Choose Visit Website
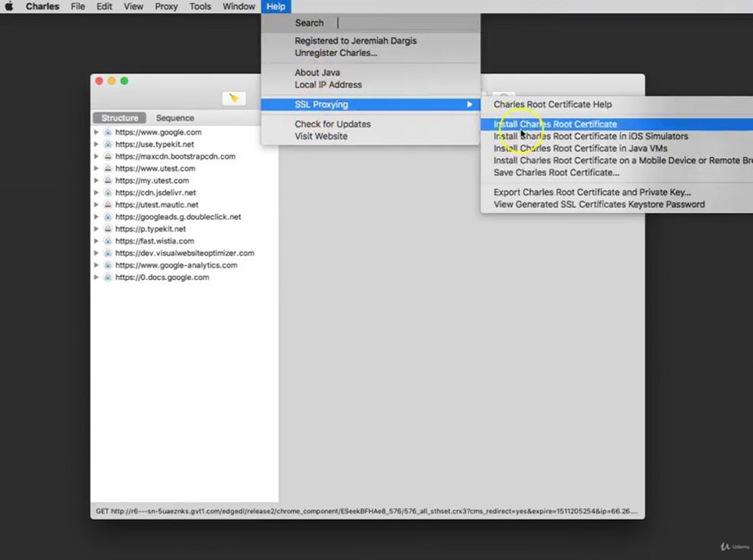 pyautogui.click(x=321, y=137)
